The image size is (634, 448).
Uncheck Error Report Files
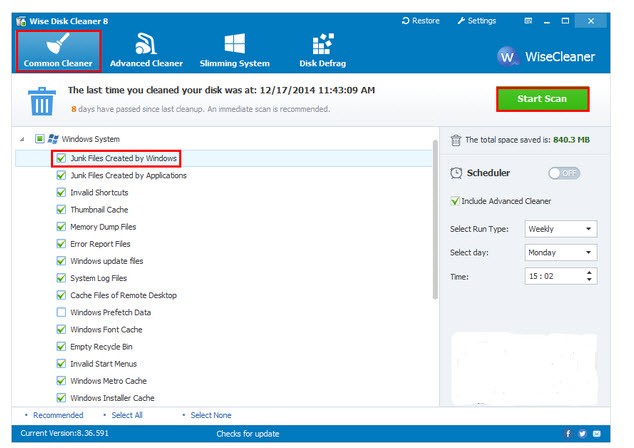pyautogui.click(x=61, y=244)
